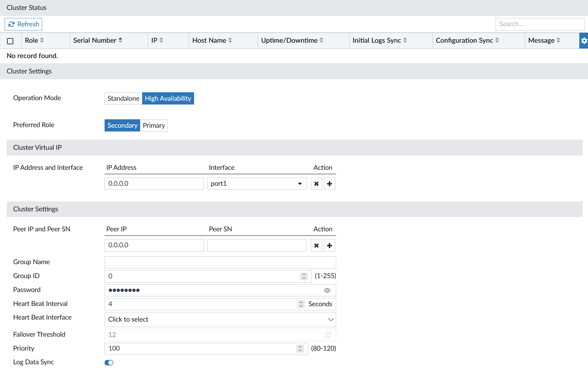Image resolution: width=588 pixels, height=375 pixels.
Task: Adjust the Group ID stepper arrows
Action: pyautogui.click(x=304, y=276)
